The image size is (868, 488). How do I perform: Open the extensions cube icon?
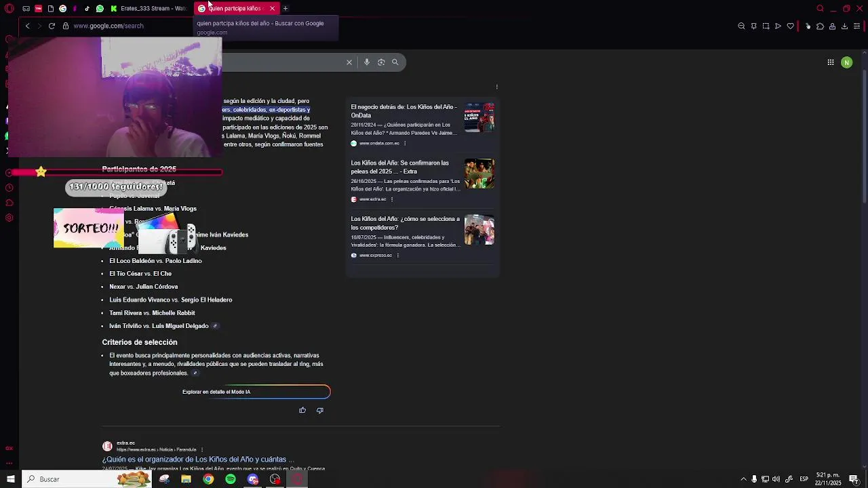[x=820, y=26]
